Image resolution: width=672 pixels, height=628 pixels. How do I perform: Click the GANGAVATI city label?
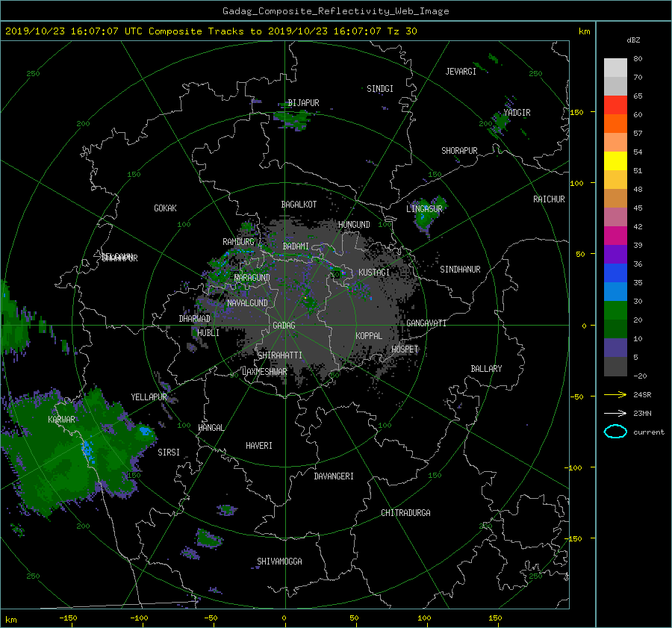pos(426,323)
